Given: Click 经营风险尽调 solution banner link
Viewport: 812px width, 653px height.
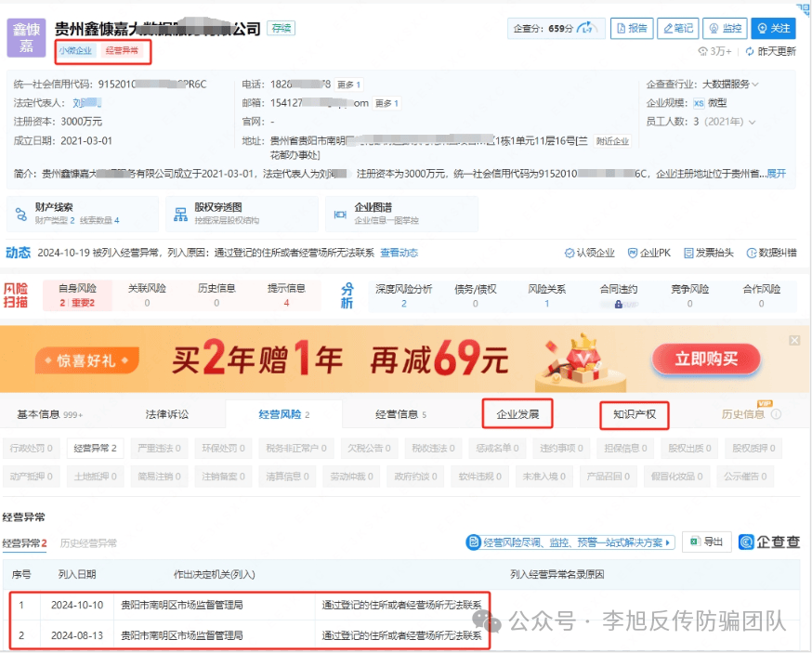Looking at the screenshot, I should [x=570, y=542].
